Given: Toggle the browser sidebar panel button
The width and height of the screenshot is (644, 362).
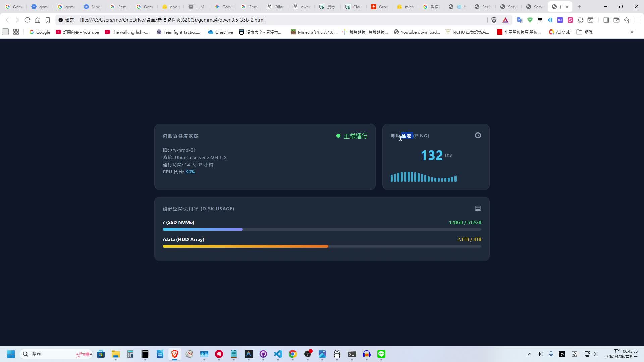Looking at the screenshot, I should pos(606,20).
